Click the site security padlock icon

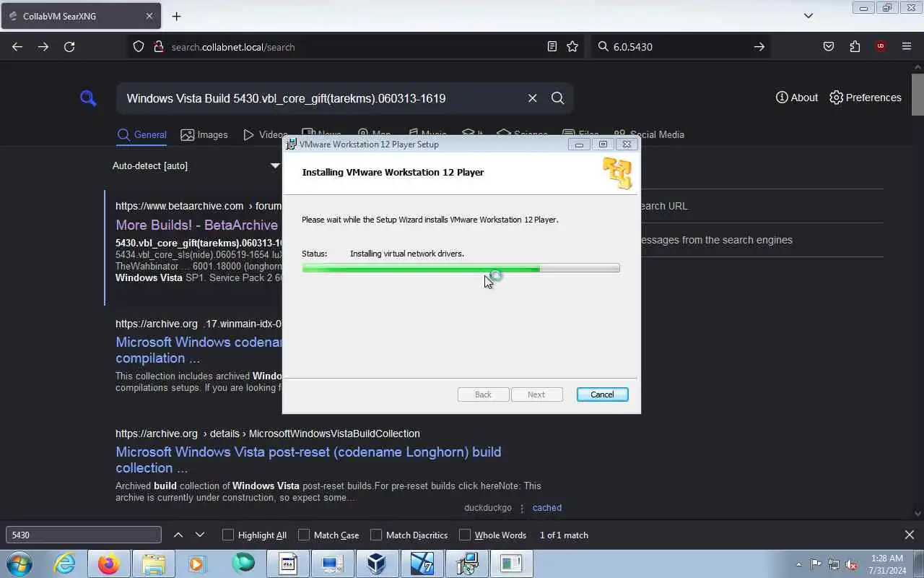(x=159, y=47)
